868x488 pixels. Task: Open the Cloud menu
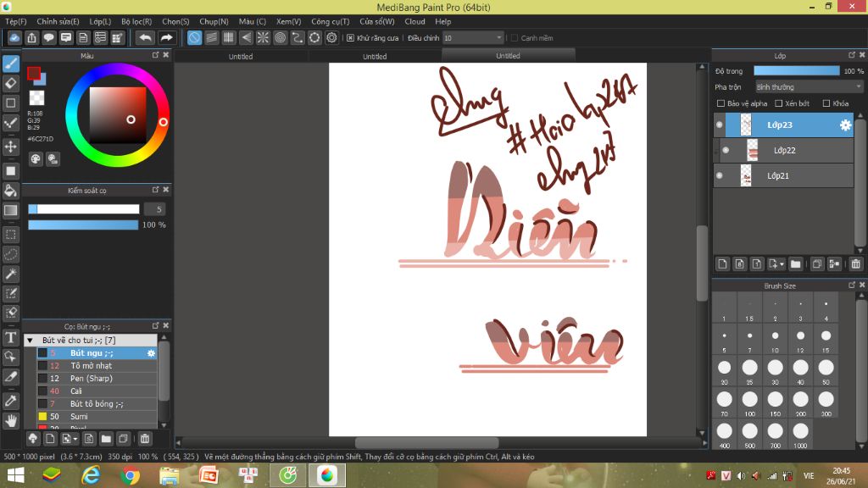click(415, 21)
